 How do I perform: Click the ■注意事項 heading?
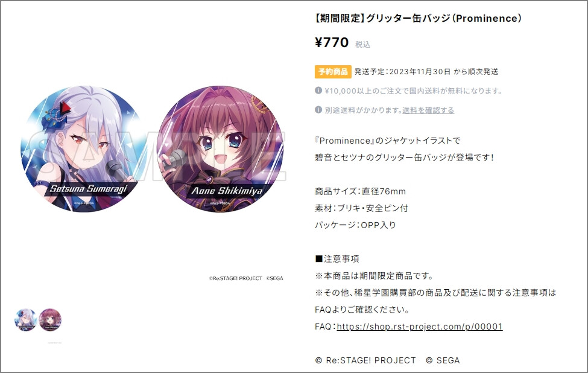337,259
